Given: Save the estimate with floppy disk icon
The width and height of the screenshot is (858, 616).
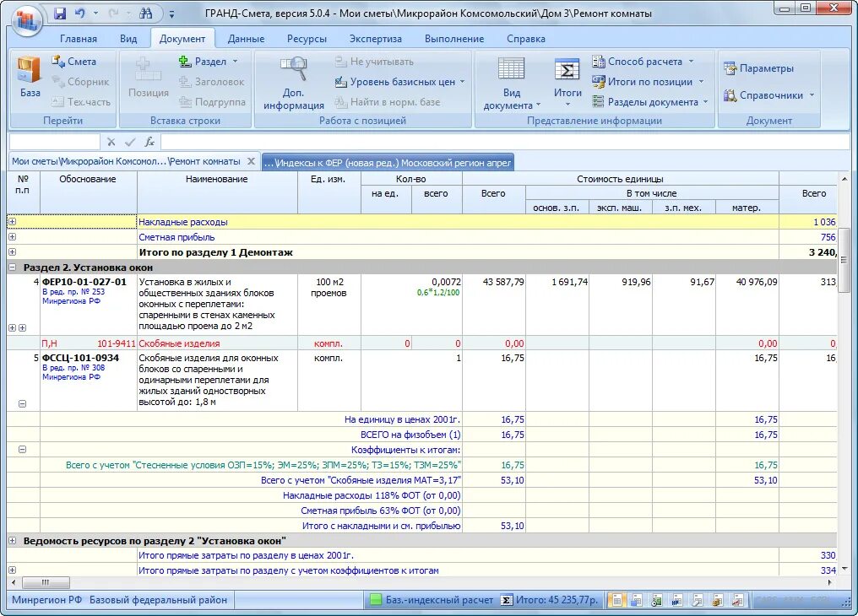Looking at the screenshot, I should [x=60, y=14].
